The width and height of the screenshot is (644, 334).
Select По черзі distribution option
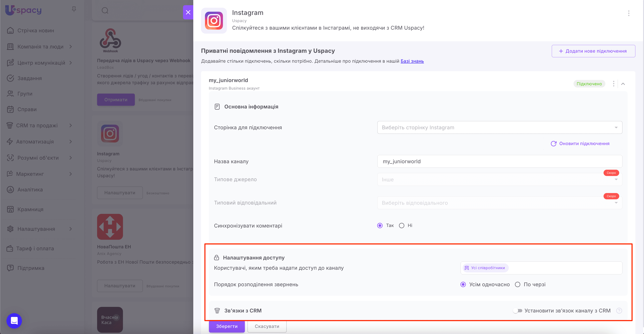tap(517, 285)
